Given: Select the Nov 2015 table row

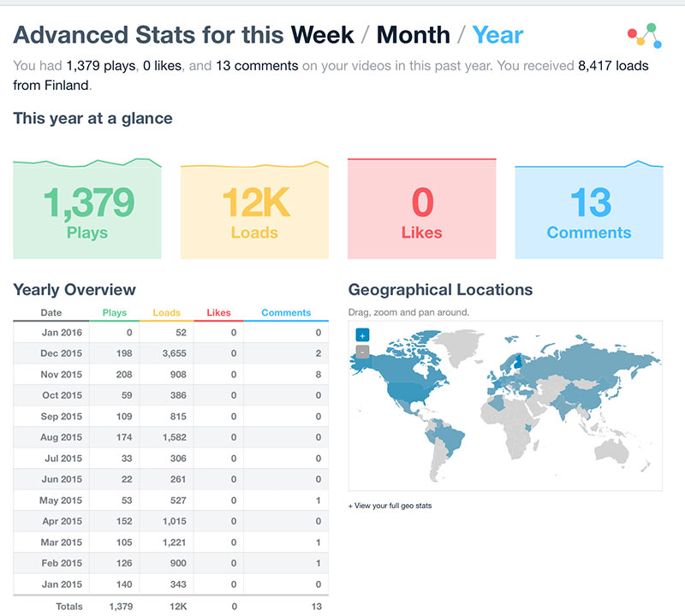Looking at the screenshot, I should [171, 374].
